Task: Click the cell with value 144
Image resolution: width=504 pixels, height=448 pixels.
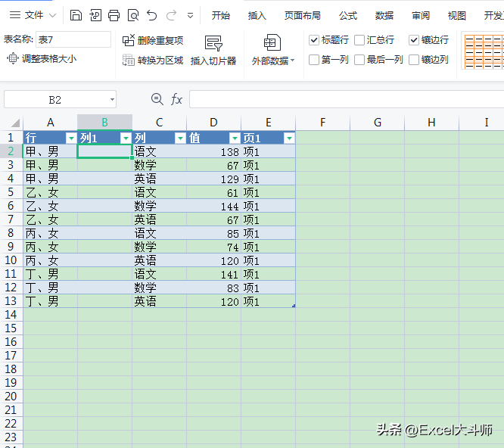Action: click(x=213, y=206)
